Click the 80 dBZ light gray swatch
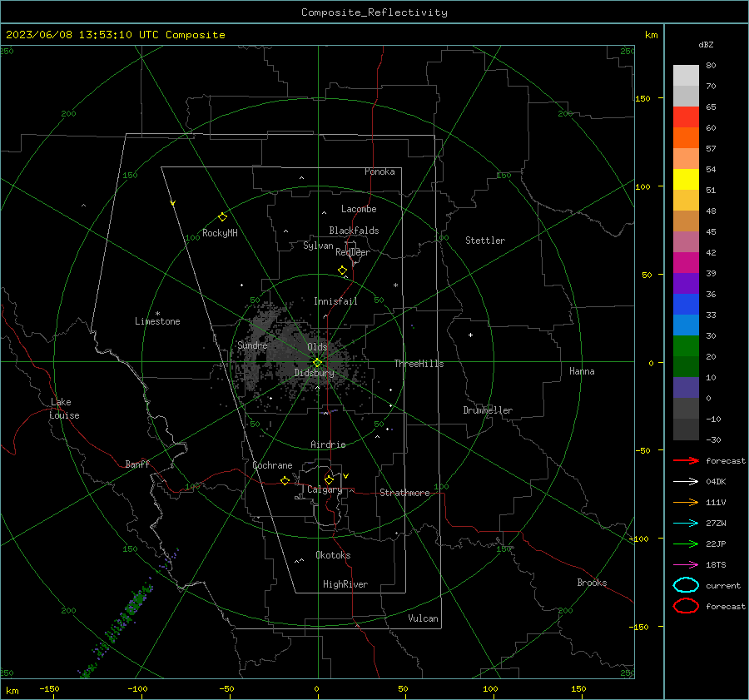 pos(686,75)
